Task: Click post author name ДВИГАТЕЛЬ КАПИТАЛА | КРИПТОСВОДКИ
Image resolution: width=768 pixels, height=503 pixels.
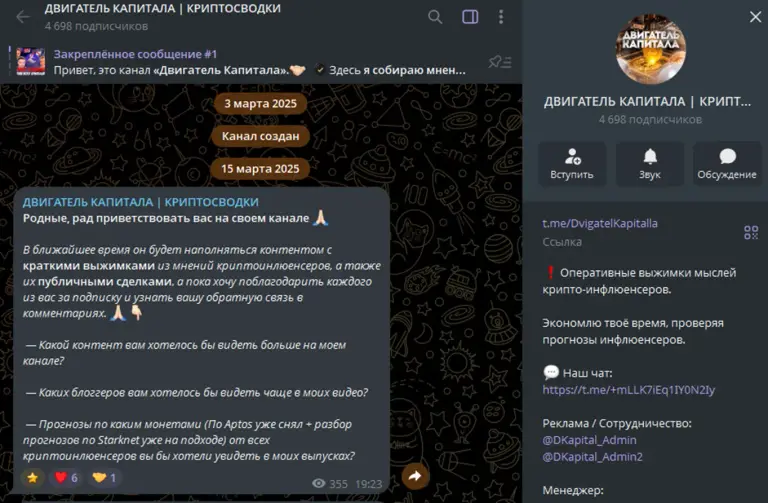Action: tap(141, 202)
